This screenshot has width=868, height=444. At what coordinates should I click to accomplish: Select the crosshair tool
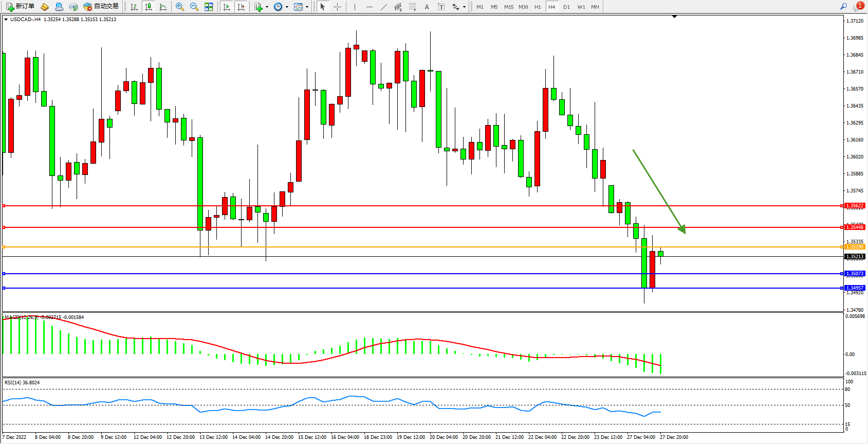pyautogui.click(x=337, y=7)
